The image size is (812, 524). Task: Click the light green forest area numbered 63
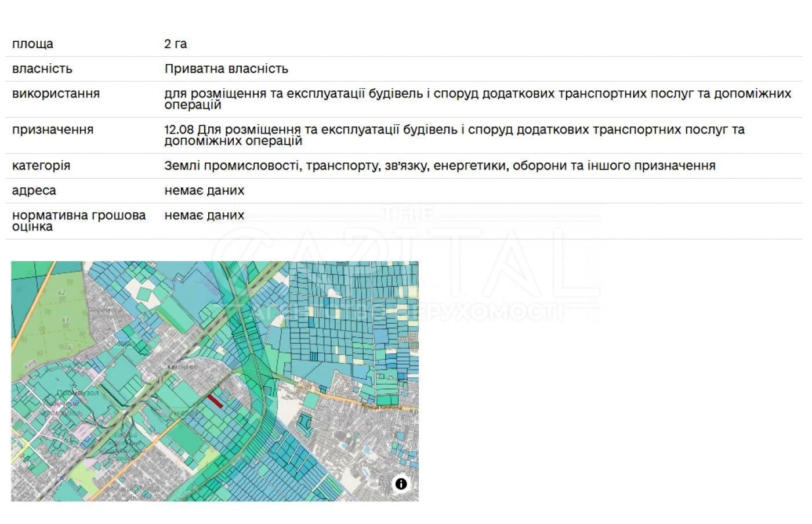(x=66, y=320)
